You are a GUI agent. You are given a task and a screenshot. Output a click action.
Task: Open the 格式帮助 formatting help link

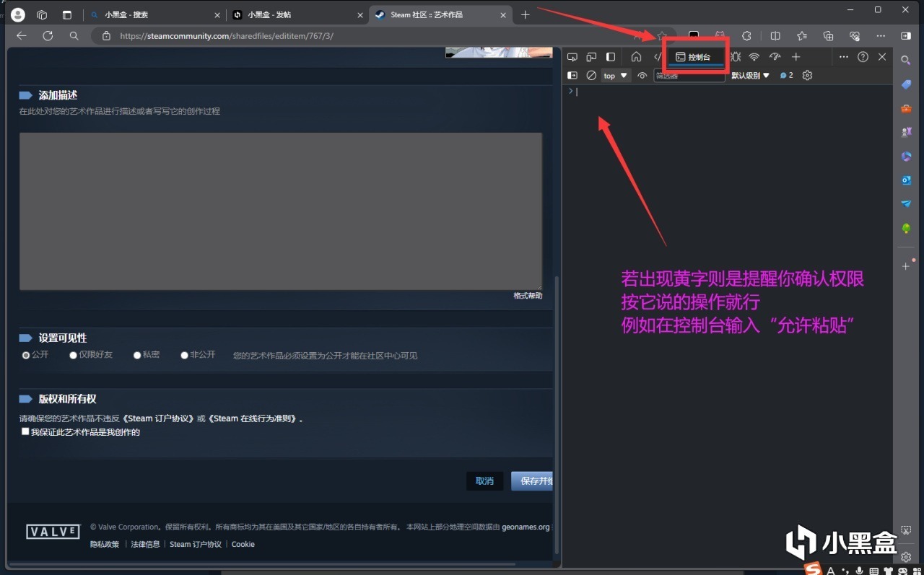[x=528, y=296]
